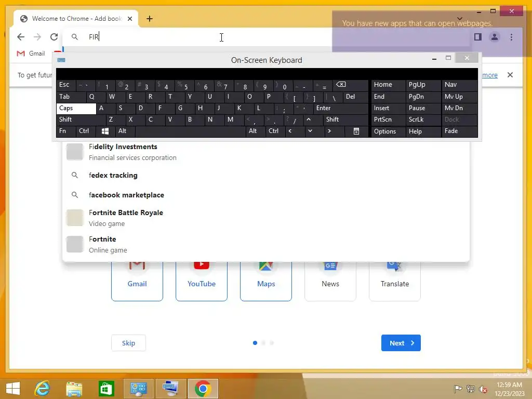
Task: Tap the Nav key
Action: pos(459,85)
